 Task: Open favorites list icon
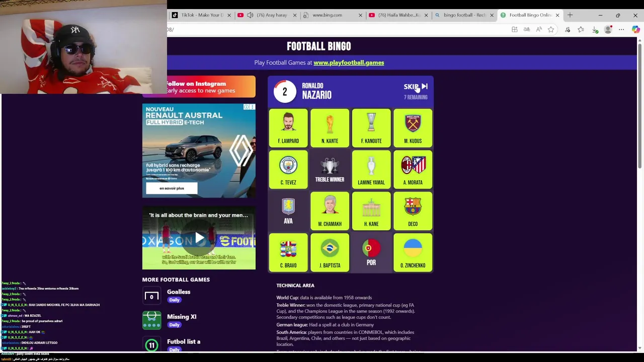tap(581, 30)
